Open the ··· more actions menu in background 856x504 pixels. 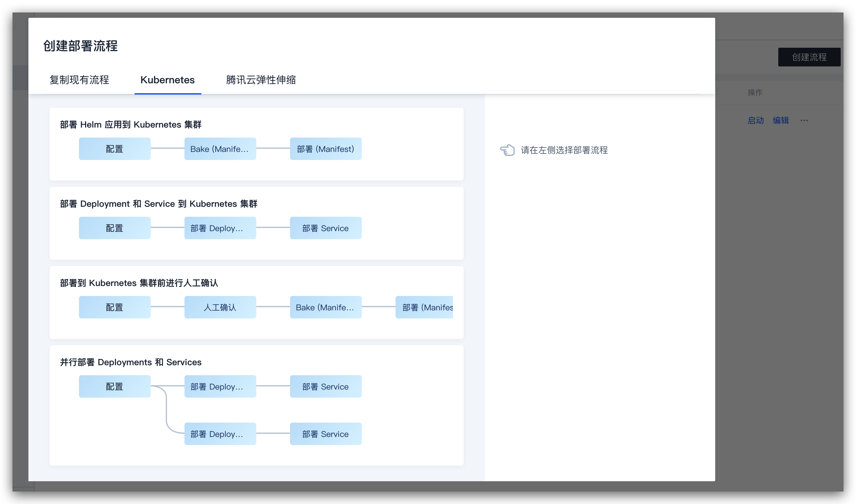[x=804, y=120]
